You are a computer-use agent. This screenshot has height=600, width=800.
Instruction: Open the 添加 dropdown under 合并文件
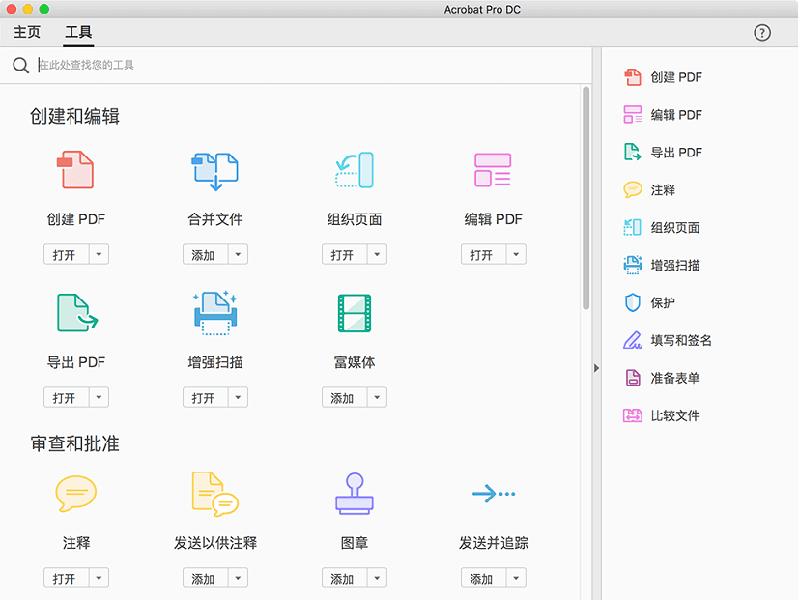coord(238,254)
